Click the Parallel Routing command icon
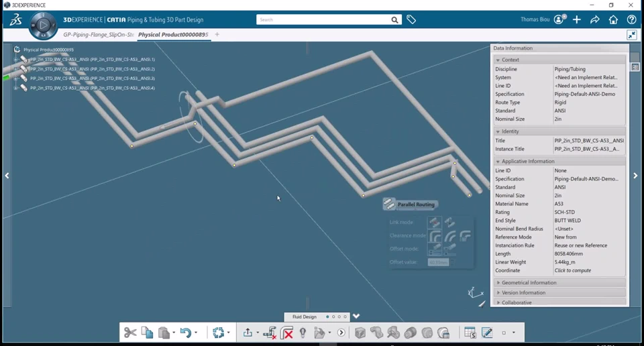Screen dimensions: 644x346 (x=389, y=204)
